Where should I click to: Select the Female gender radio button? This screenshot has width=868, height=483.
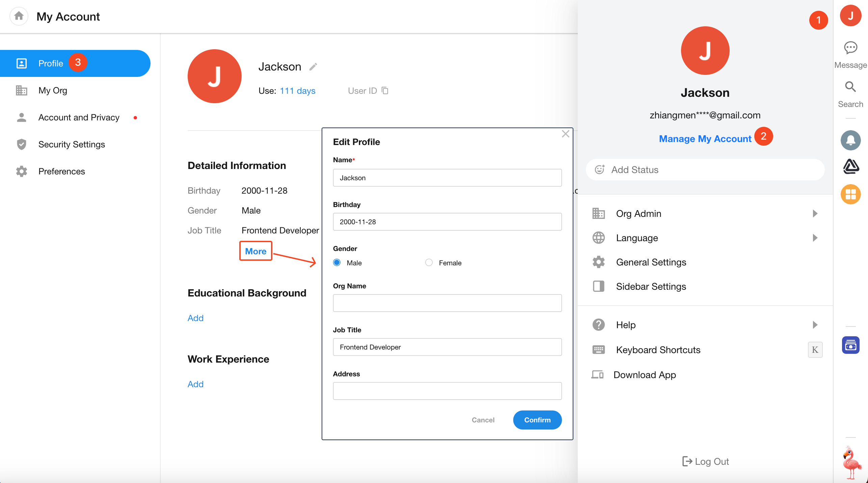pos(429,262)
